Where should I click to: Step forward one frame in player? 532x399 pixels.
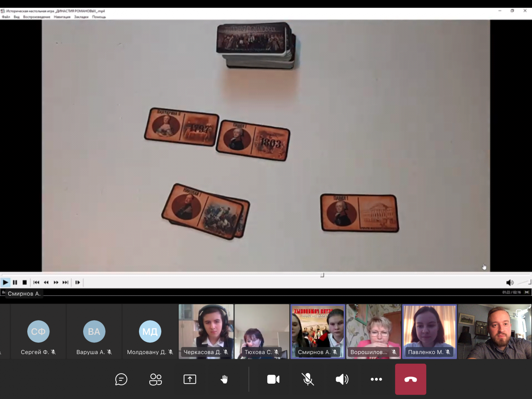click(77, 283)
